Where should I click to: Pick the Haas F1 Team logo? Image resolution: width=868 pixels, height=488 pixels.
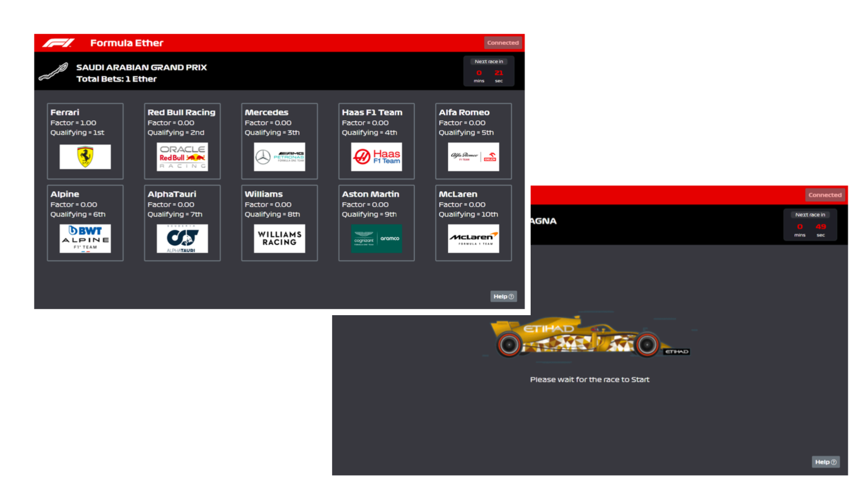point(376,157)
